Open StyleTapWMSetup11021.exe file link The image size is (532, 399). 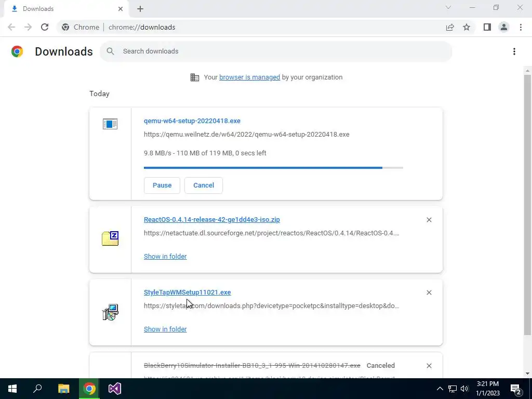click(x=187, y=292)
